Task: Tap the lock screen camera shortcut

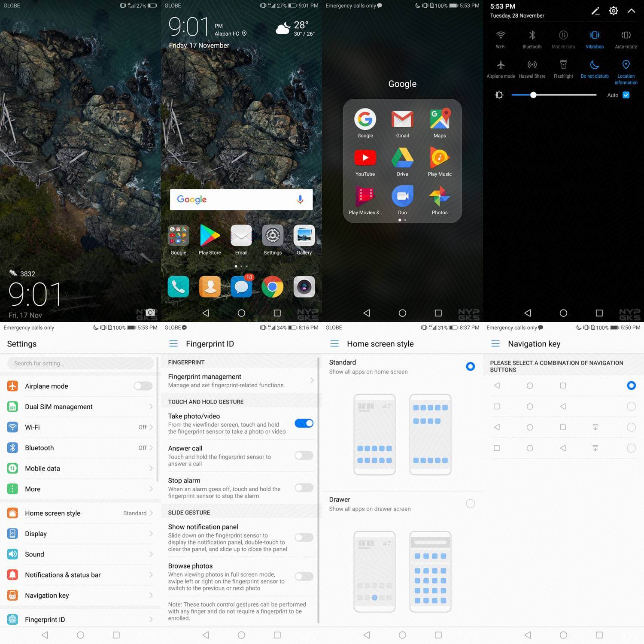Action: click(150, 312)
